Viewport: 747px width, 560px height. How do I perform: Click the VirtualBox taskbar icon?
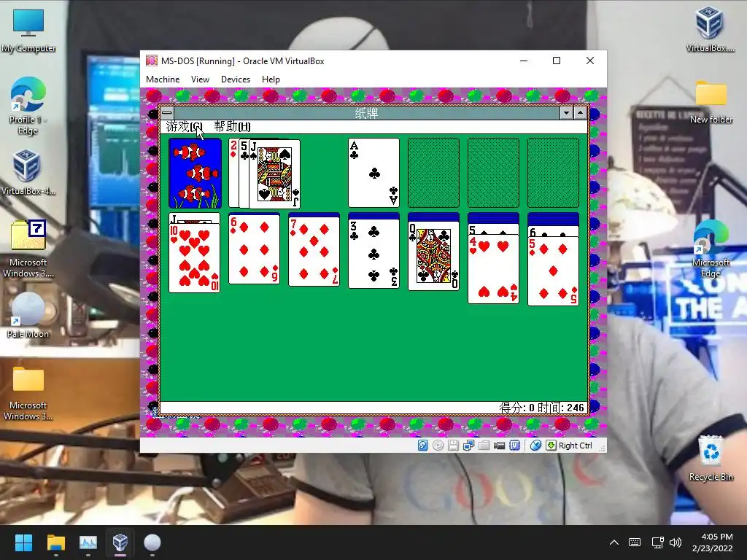point(120,542)
